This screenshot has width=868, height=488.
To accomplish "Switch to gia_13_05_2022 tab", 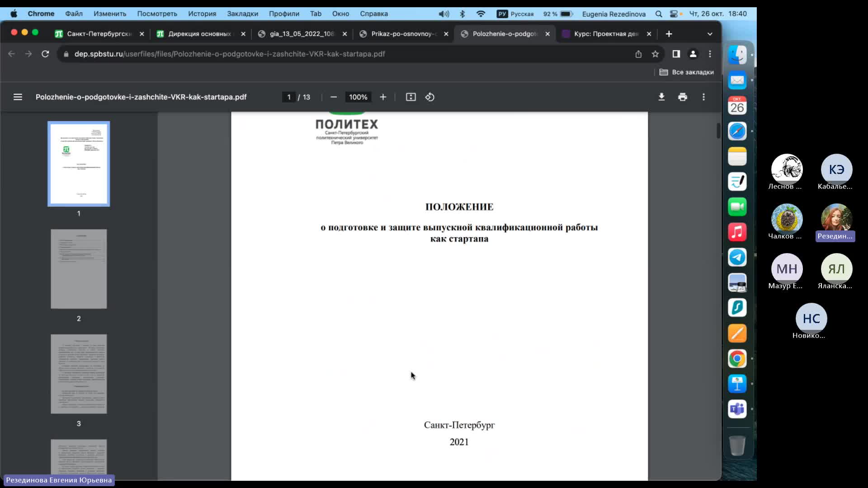I will 302,34.
